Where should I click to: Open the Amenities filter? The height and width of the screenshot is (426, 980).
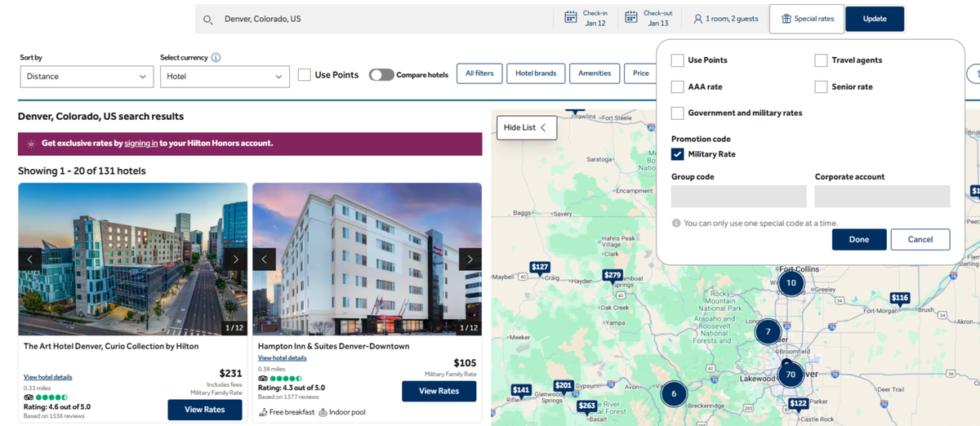[595, 73]
